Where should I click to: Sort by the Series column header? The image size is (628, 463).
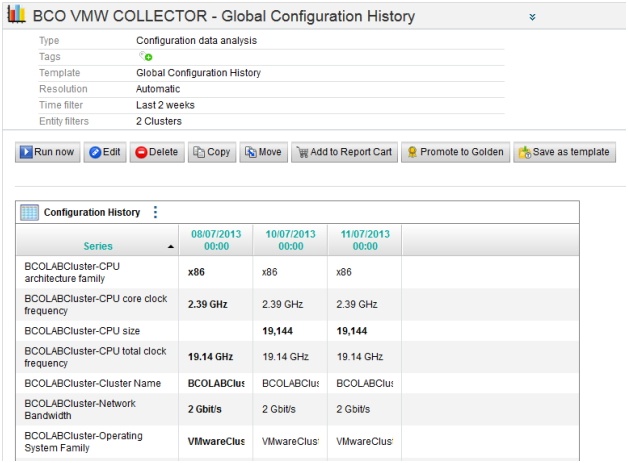tap(98, 245)
